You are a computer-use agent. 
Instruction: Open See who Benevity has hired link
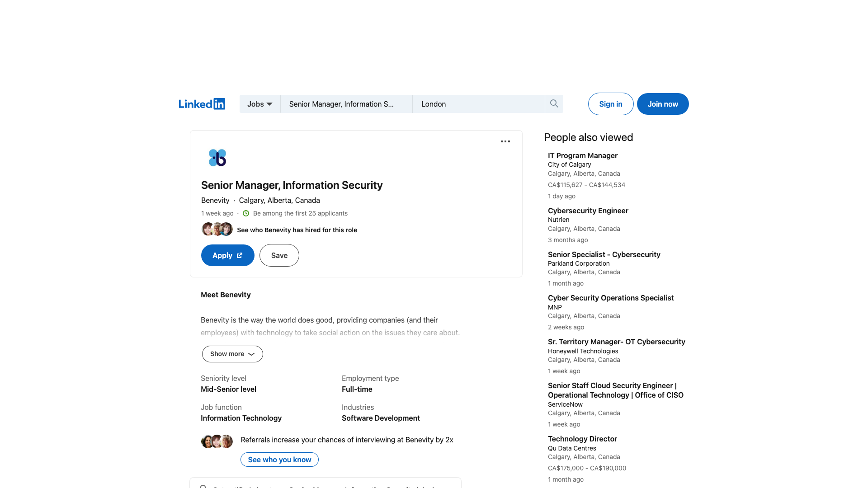(x=297, y=230)
